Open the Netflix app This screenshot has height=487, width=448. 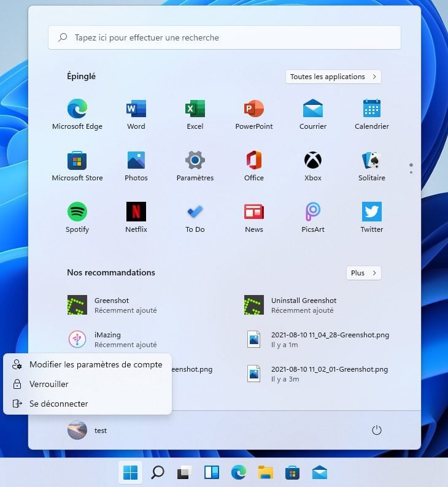(136, 217)
